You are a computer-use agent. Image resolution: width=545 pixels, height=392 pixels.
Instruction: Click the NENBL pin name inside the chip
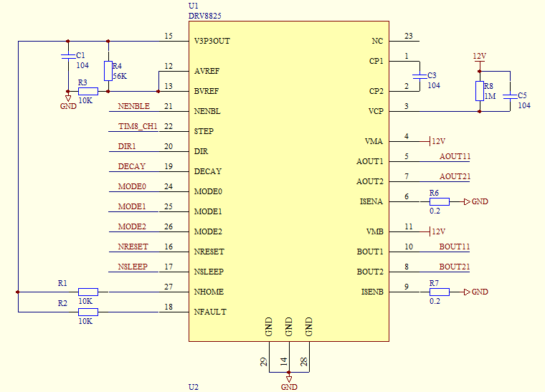tap(207, 112)
